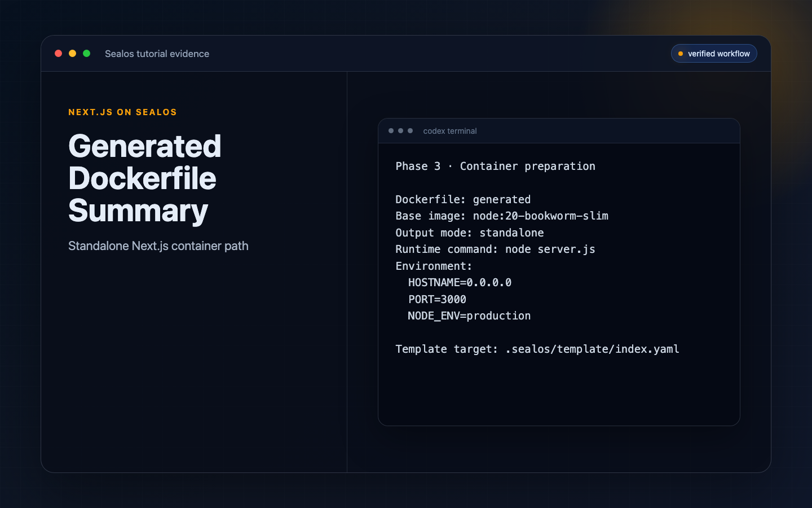Click the green maximize dot in the title bar
Image resolution: width=812 pixels, height=508 pixels.
[x=87, y=54]
